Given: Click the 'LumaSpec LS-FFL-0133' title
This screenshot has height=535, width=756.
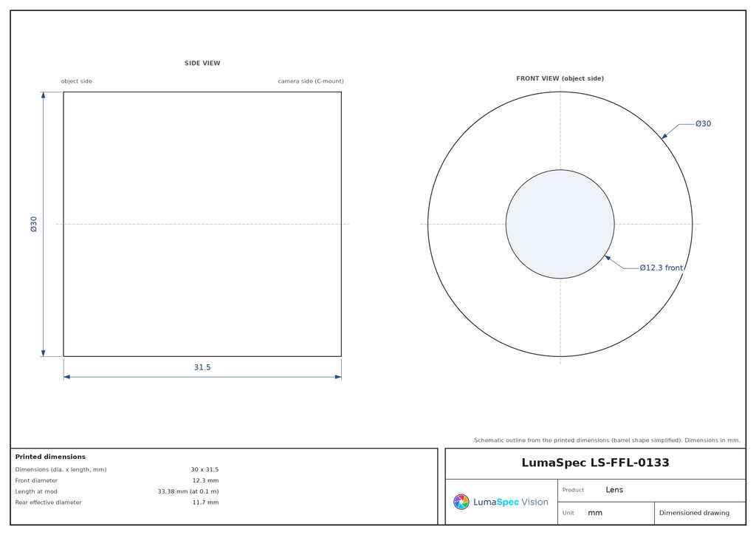Looking at the screenshot, I should tap(596, 463).
